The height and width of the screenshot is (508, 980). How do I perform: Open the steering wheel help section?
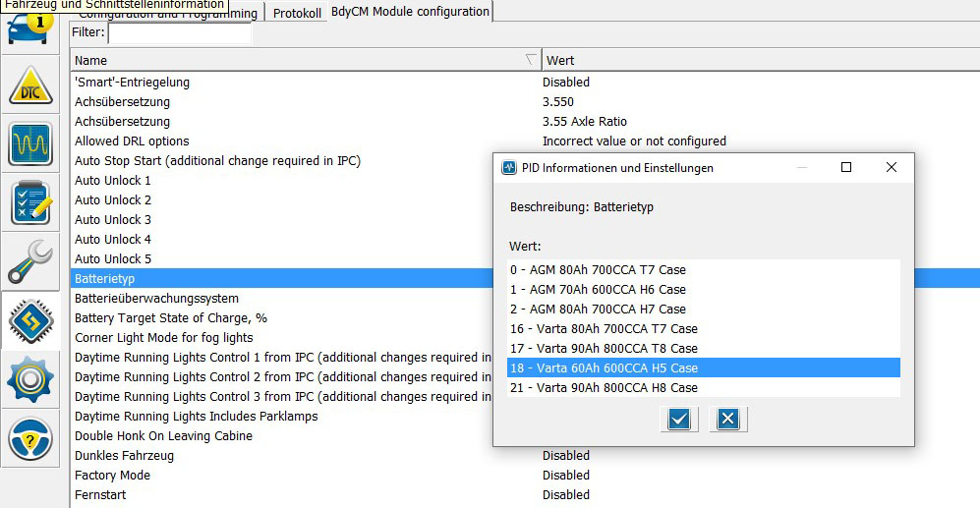(30, 438)
